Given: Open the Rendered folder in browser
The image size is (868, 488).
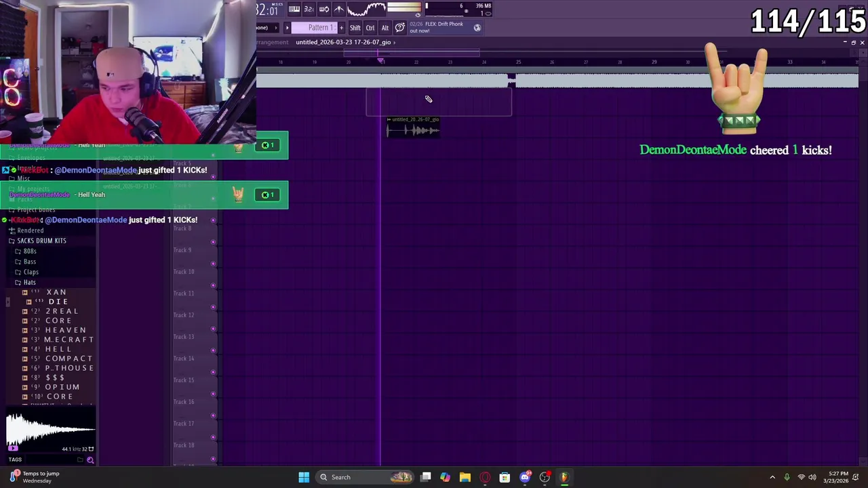Looking at the screenshot, I should point(30,230).
